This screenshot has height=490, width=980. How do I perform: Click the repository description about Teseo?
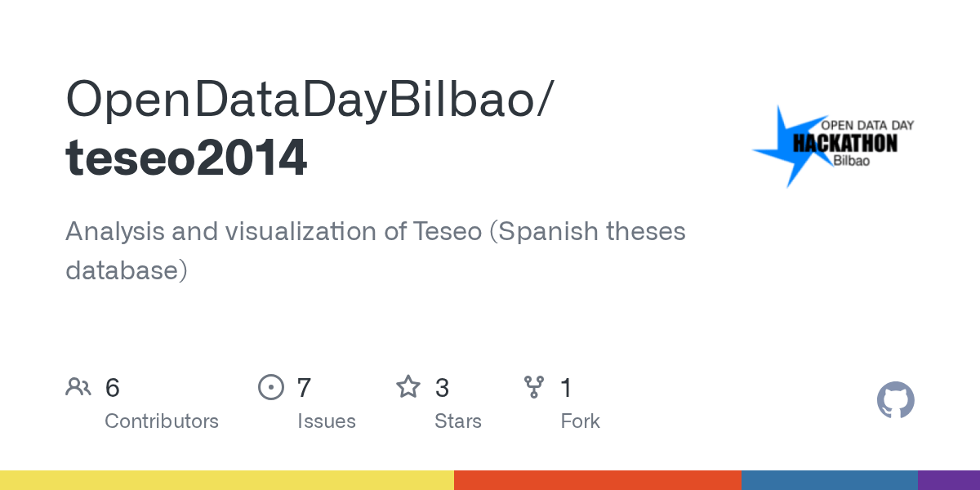pyautogui.click(x=376, y=250)
